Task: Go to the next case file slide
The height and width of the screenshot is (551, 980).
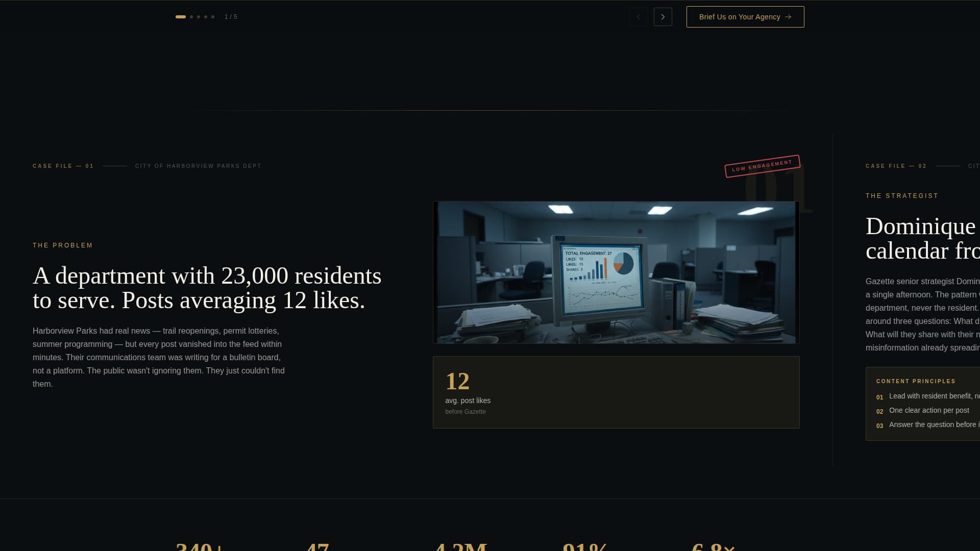Action: tap(663, 17)
